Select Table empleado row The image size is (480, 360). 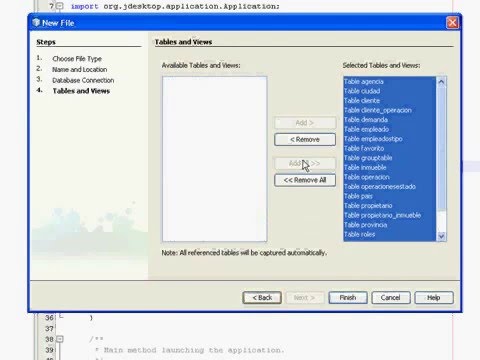390,129
